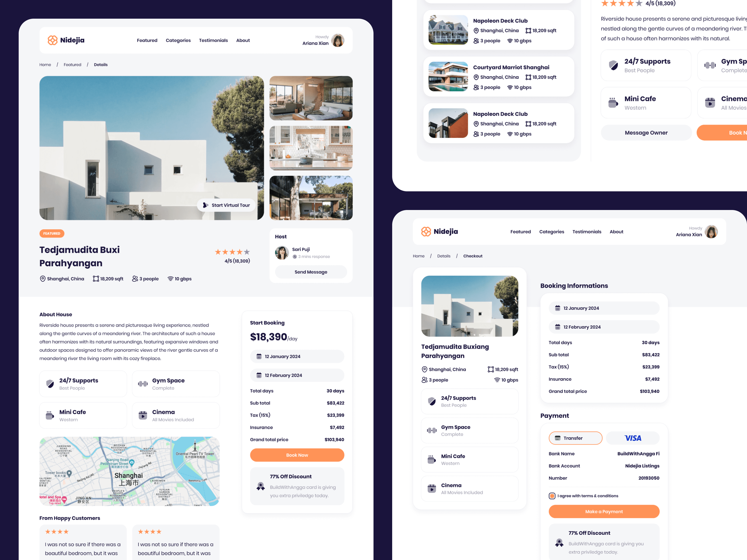Click the area icon next to 18,209 sqft under title
This screenshot has height=560, width=747.
96,279
